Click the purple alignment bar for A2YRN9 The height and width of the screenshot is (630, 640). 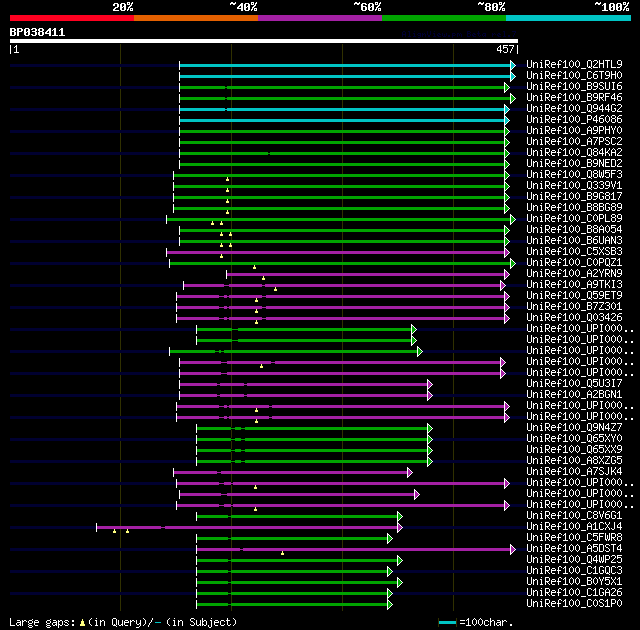point(366,275)
